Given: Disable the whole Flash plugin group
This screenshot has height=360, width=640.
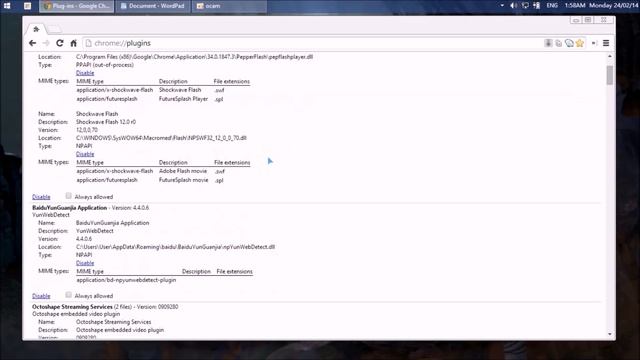Looking at the screenshot, I should [x=41, y=197].
